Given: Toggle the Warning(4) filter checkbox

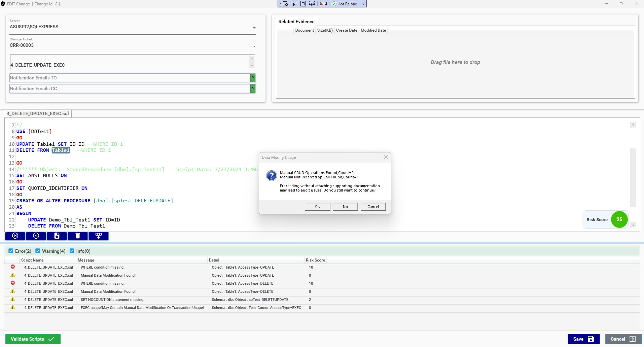Looking at the screenshot, I should pyautogui.click(x=38, y=251).
